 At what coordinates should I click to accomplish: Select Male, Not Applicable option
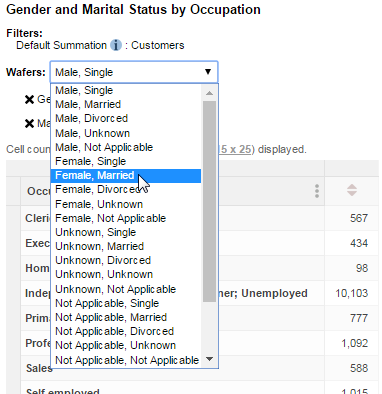coord(126,147)
